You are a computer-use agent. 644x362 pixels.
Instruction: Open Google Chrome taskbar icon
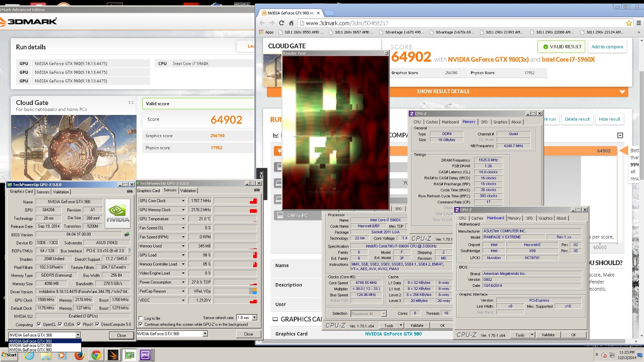(96, 355)
